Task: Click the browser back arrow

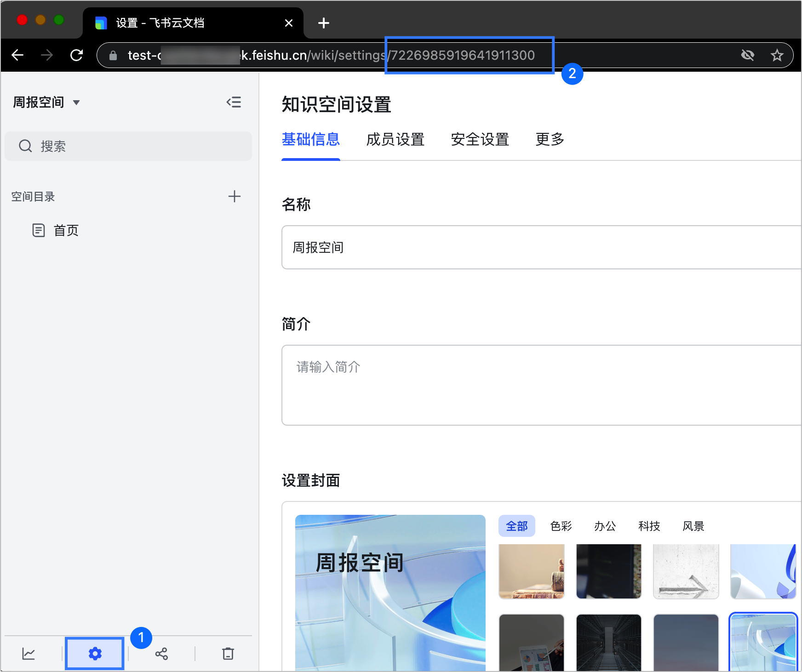Action: coord(17,55)
